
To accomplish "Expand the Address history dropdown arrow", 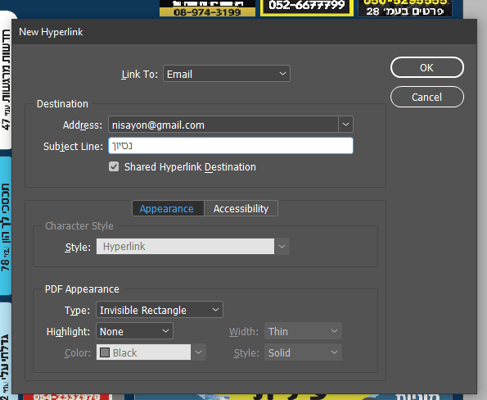I will click(x=346, y=125).
